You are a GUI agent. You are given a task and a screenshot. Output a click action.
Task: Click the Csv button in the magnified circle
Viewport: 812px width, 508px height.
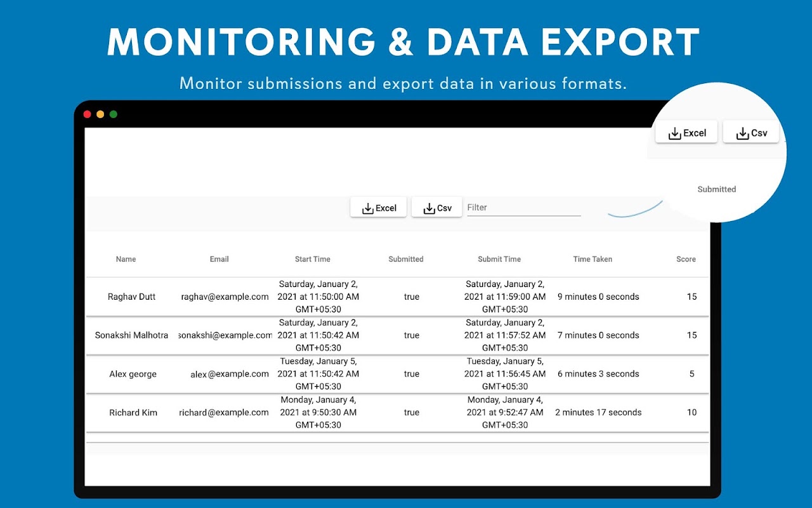tap(751, 133)
